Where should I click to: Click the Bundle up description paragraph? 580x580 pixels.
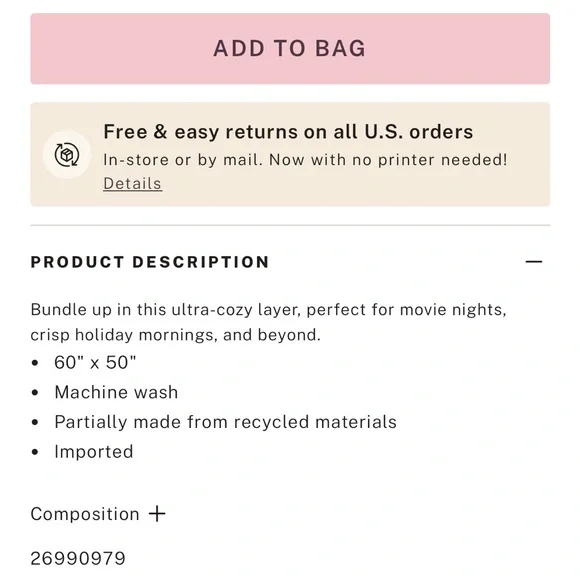(x=269, y=322)
